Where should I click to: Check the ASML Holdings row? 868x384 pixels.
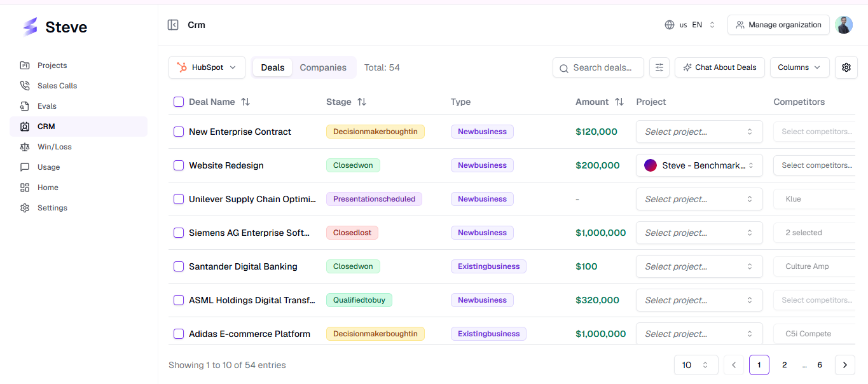coord(179,300)
